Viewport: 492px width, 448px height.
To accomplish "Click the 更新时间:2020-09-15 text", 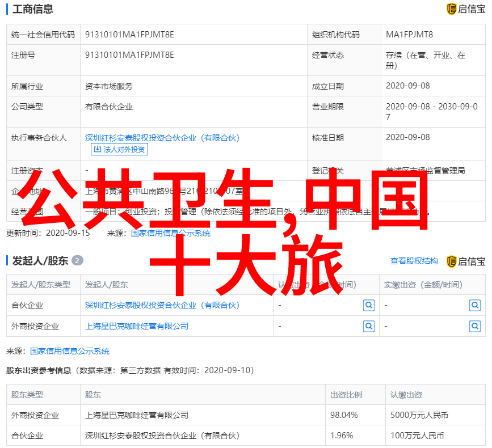I will (x=48, y=233).
